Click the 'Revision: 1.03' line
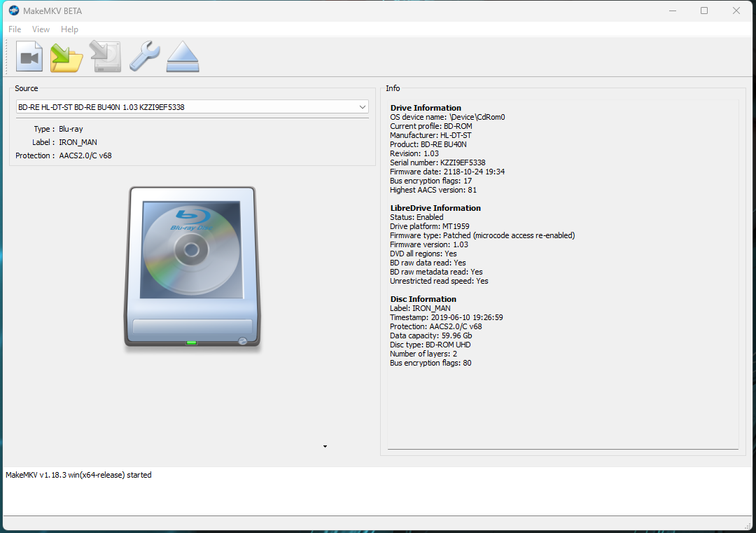The image size is (756, 533). click(x=414, y=154)
